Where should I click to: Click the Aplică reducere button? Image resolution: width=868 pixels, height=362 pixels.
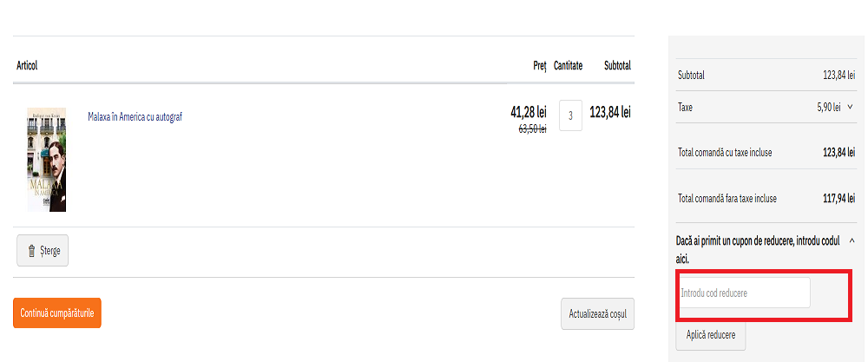[709, 335]
